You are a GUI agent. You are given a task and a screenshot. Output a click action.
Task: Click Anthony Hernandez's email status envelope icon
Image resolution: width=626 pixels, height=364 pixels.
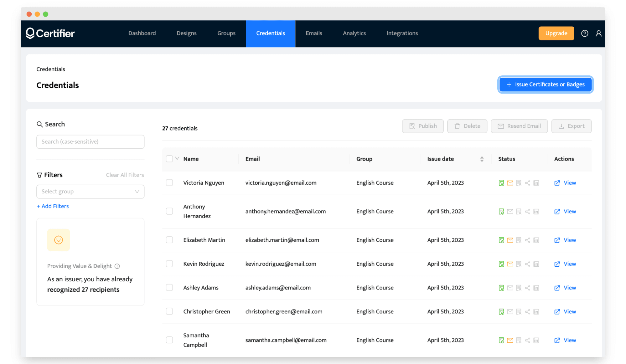click(x=510, y=212)
